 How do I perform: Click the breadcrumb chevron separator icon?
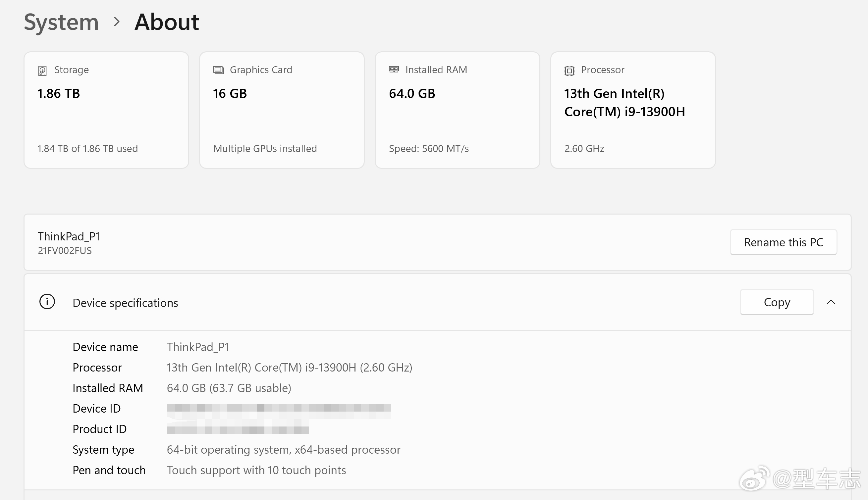117,22
